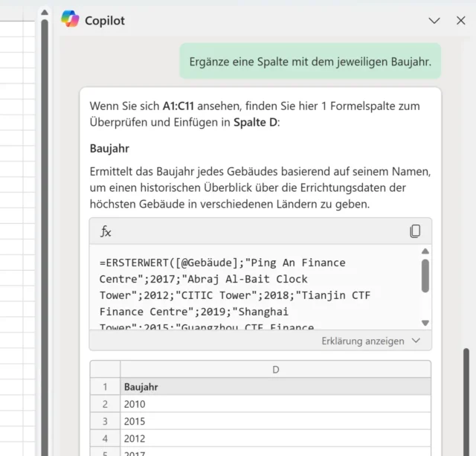Copy the formula with the copy icon

[x=415, y=231]
